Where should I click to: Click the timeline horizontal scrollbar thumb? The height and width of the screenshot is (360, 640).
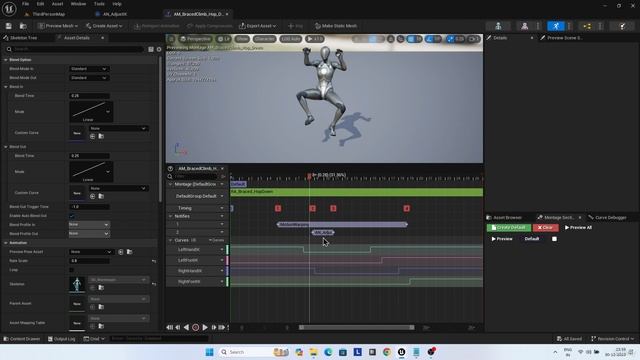pyautogui.click(x=357, y=327)
